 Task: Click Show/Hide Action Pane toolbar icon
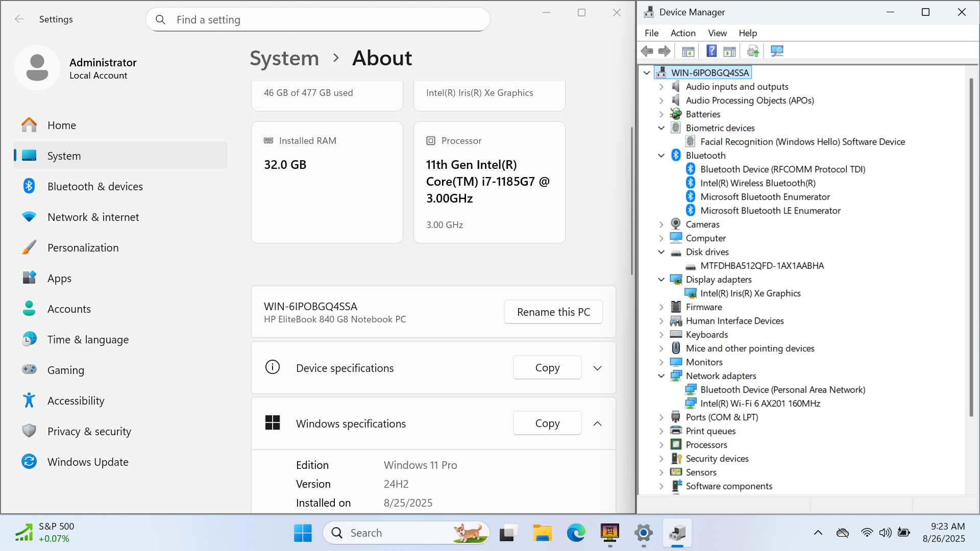point(730,51)
